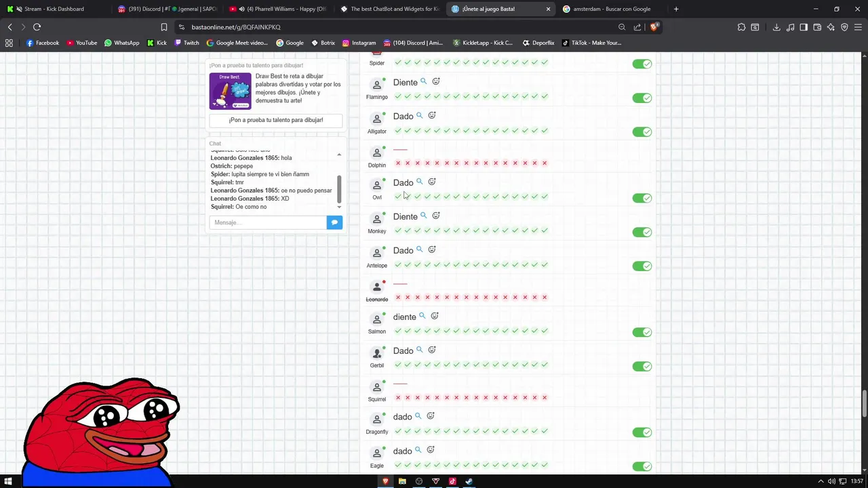Viewport: 868px width, 488px height.
Task: Toggle validation switch for Flamingo
Action: click(642, 98)
